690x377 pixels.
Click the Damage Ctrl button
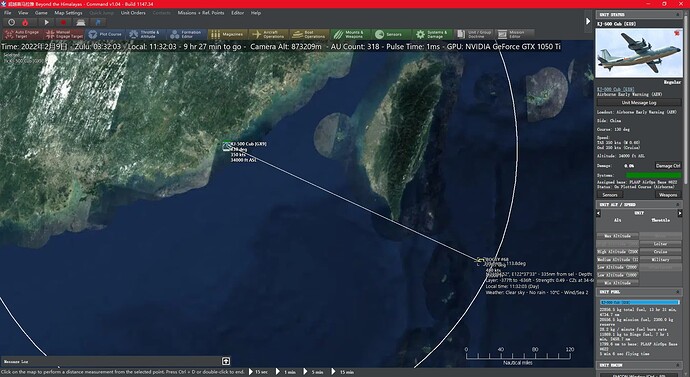pos(668,166)
